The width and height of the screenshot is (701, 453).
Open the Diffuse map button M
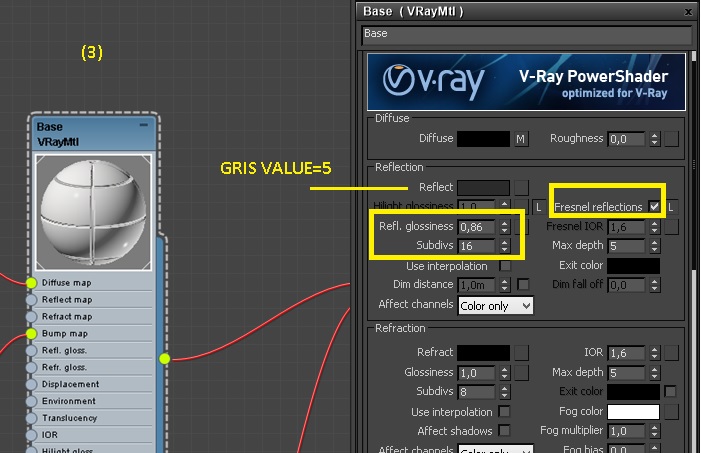[x=521, y=139]
